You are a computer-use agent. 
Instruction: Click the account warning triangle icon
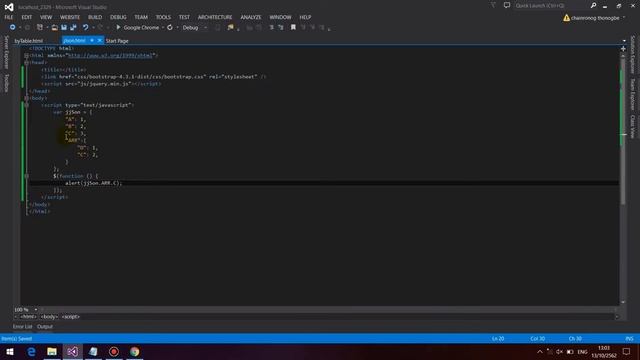[x=567, y=18]
